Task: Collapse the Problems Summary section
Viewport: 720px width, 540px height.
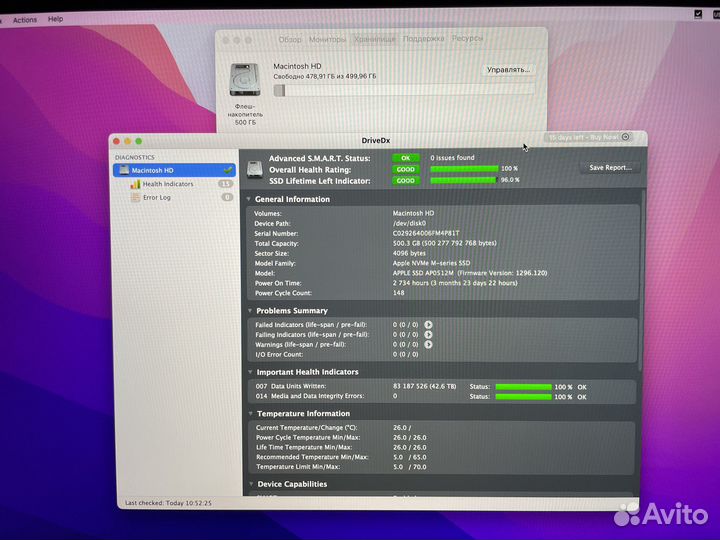Action: point(250,311)
